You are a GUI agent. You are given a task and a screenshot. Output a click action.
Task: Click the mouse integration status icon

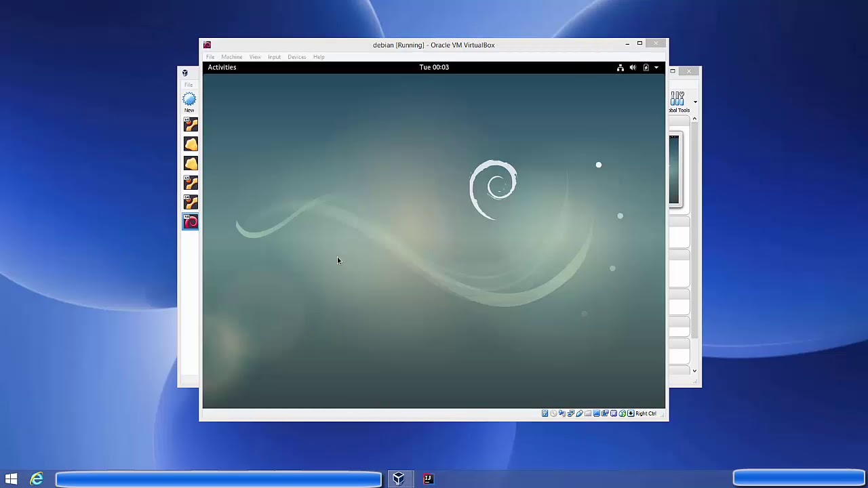(623, 413)
